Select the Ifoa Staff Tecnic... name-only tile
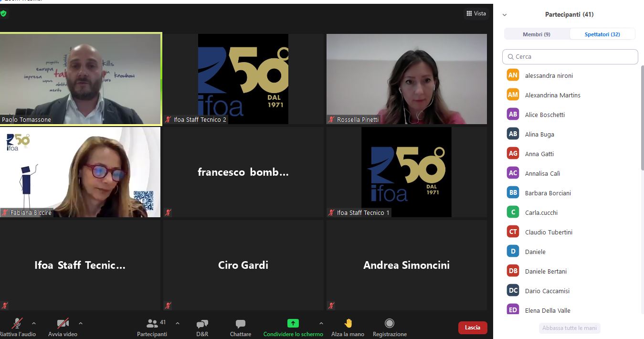The width and height of the screenshot is (644, 339). click(80, 265)
